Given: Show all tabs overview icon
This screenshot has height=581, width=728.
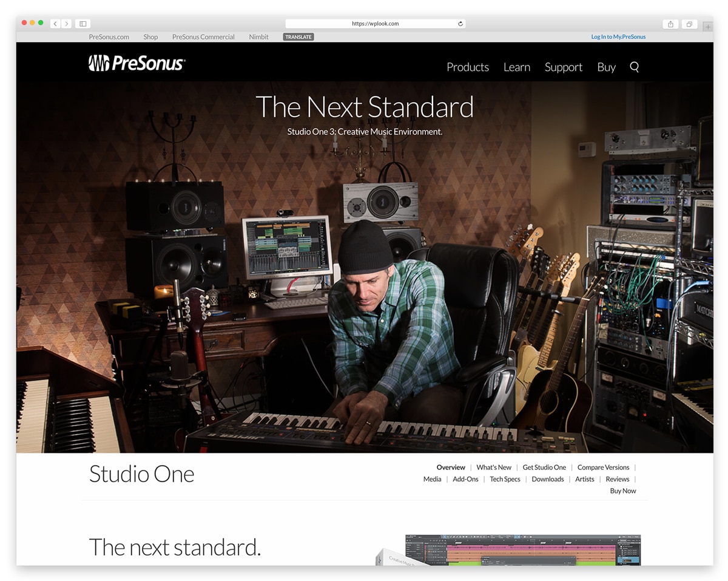Looking at the screenshot, I should [689, 24].
